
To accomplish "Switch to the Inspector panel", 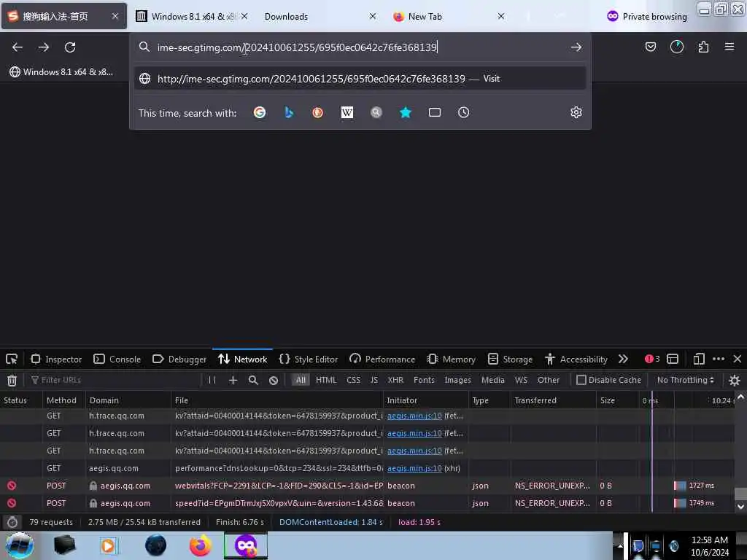I will (56, 359).
